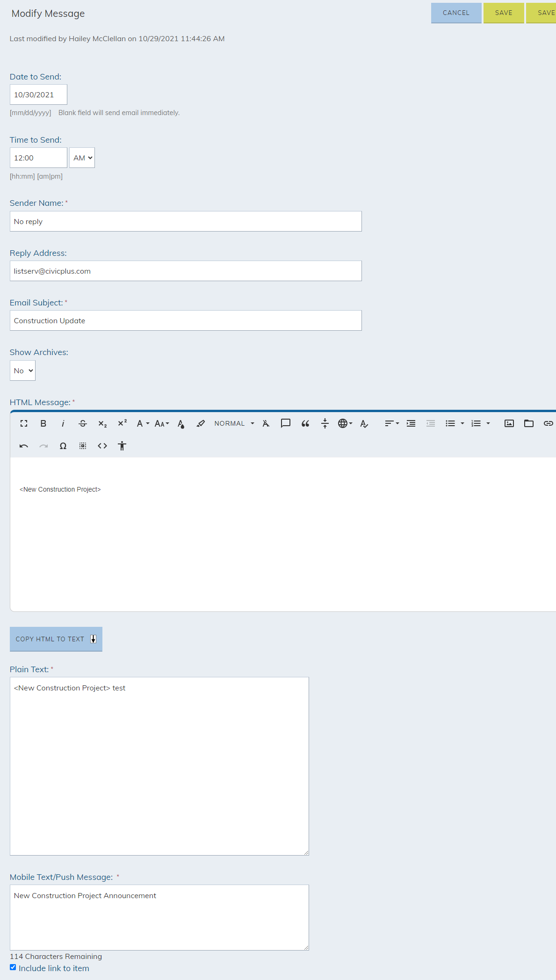Open the font size dropdown

pyautogui.click(x=162, y=423)
